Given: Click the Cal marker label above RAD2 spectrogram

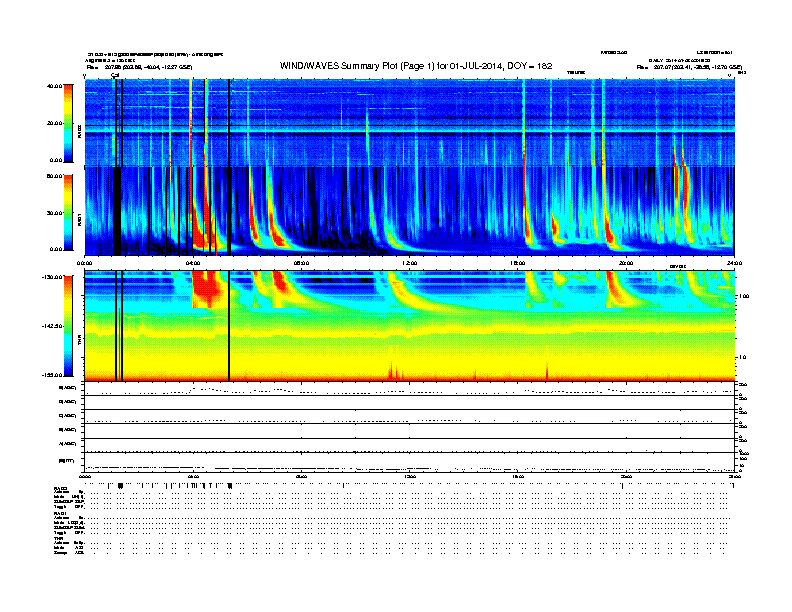Looking at the screenshot, I should (x=115, y=75).
